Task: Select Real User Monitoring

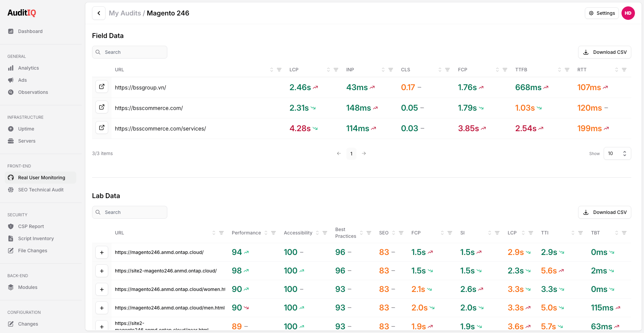Action: point(41,178)
